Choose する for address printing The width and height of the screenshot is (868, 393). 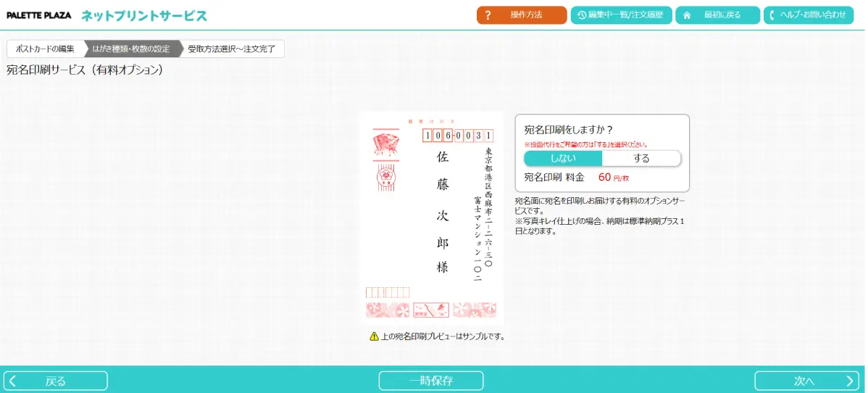pos(641,158)
